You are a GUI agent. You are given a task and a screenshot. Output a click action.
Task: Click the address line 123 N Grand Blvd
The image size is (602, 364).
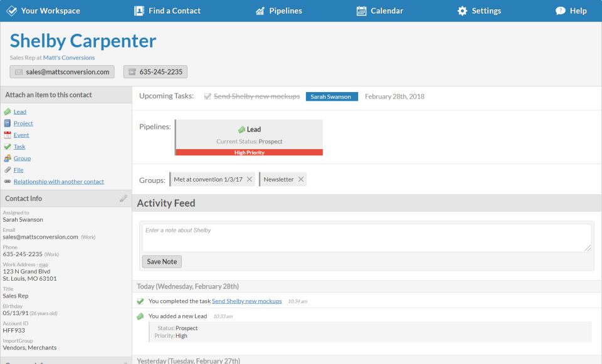click(x=26, y=271)
